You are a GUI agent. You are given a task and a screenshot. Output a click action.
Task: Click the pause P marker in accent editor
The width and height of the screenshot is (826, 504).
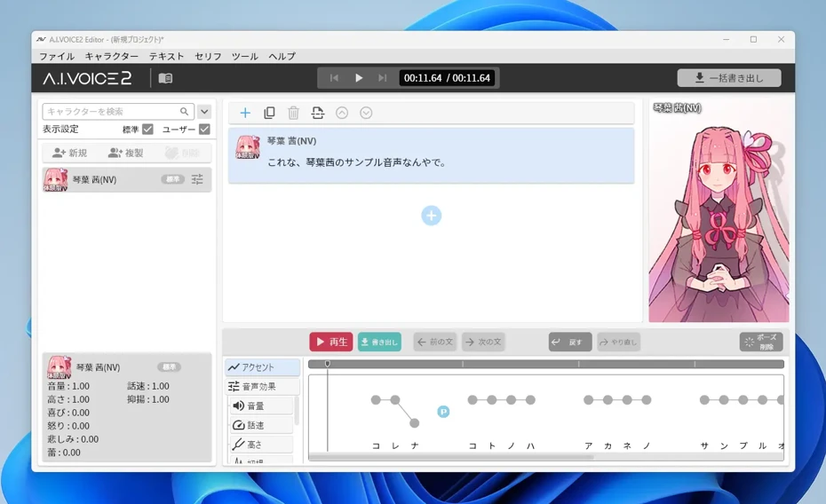pos(443,412)
